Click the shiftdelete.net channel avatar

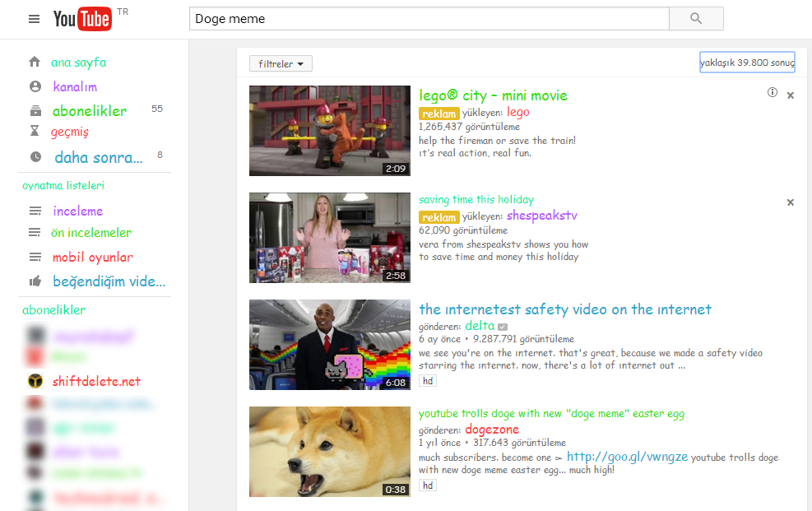[x=35, y=381]
